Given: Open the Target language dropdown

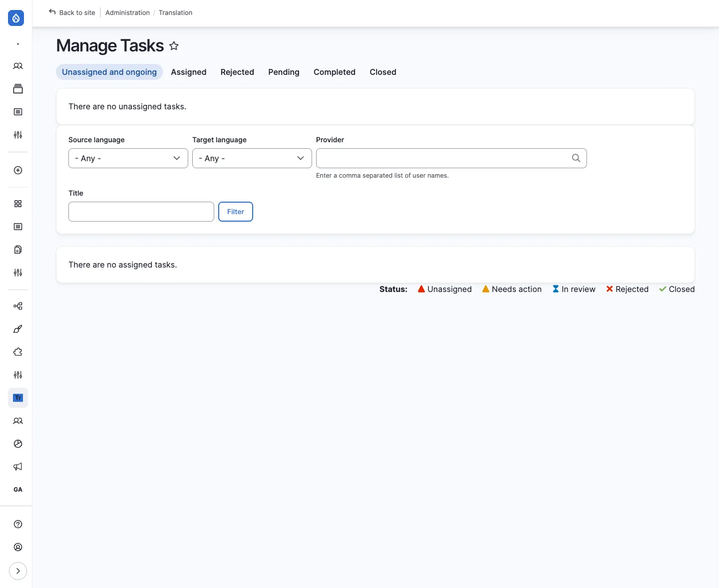Looking at the screenshot, I should coord(252,158).
